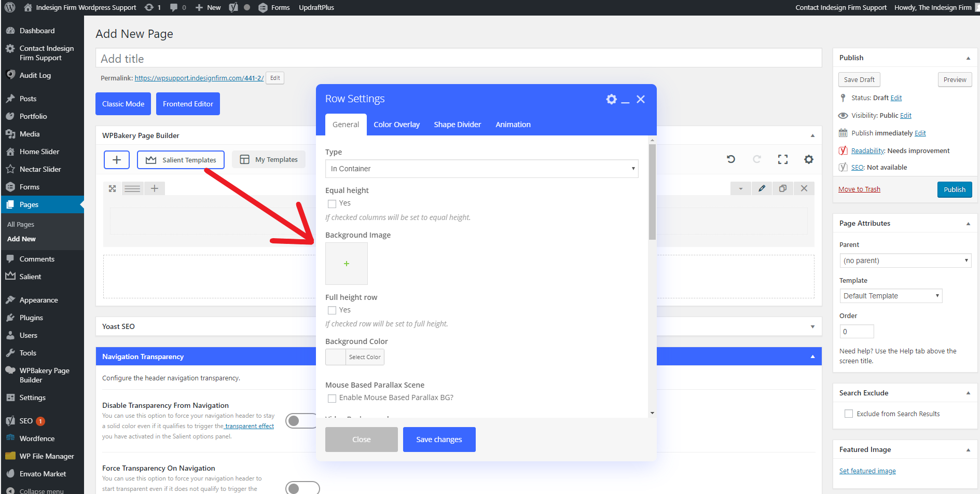This screenshot has height=494, width=980.
Task: Click the clone row icon
Action: pos(783,188)
